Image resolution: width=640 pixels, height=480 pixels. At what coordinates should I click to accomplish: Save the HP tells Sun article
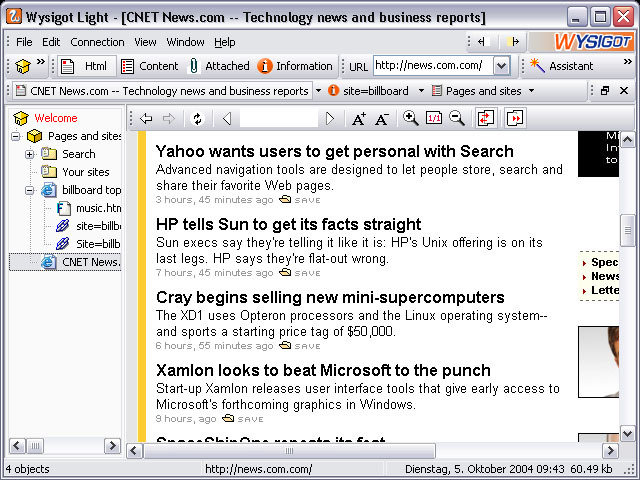[300, 272]
